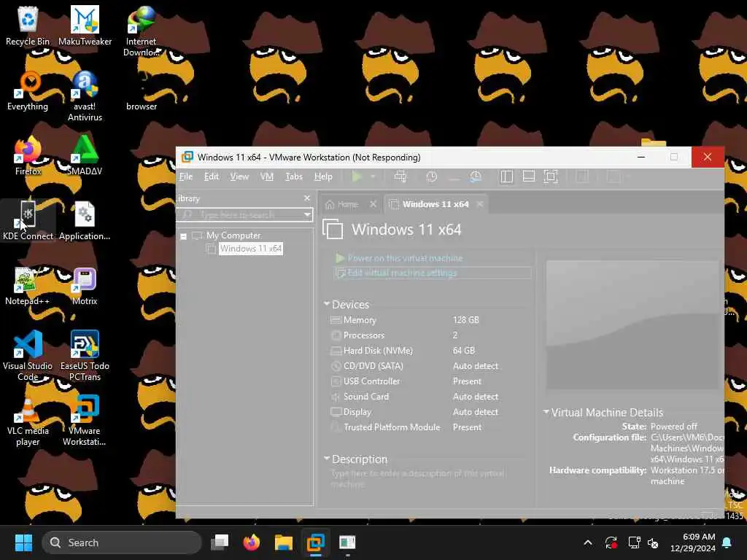Select My Computer in the library tree
Image resolution: width=747 pixels, height=560 pixels.
click(x=233, y=236)
